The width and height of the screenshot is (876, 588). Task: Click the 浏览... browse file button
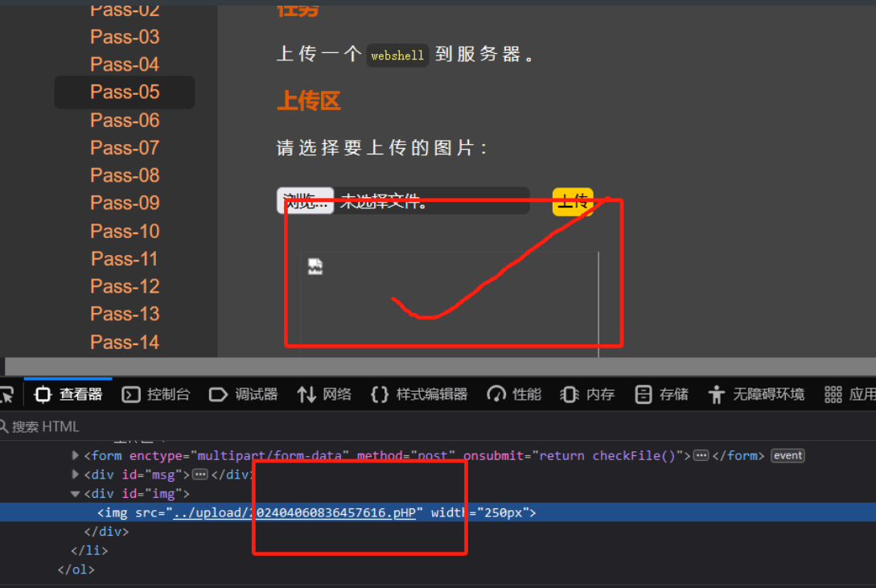click(x=305, y=200)
